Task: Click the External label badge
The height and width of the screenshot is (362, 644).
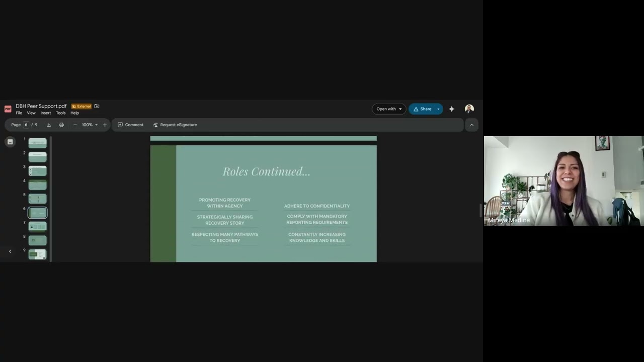Action: (82, 107)
